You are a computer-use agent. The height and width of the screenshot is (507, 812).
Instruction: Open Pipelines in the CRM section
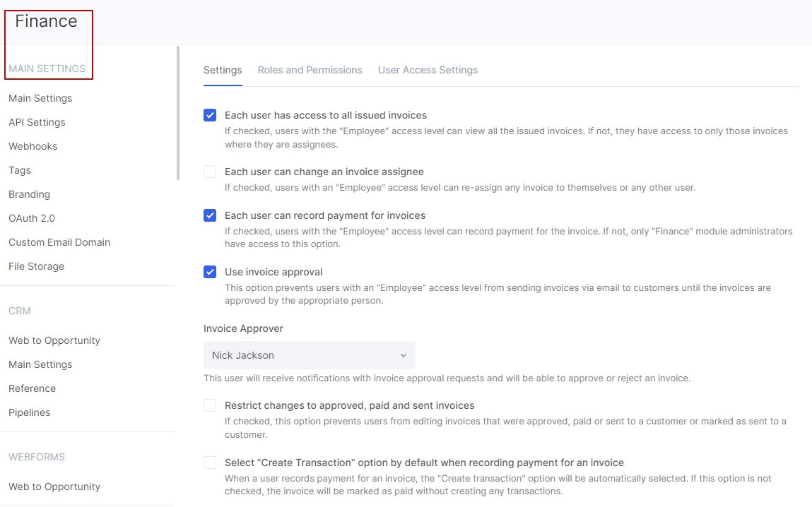pos(30,413)
